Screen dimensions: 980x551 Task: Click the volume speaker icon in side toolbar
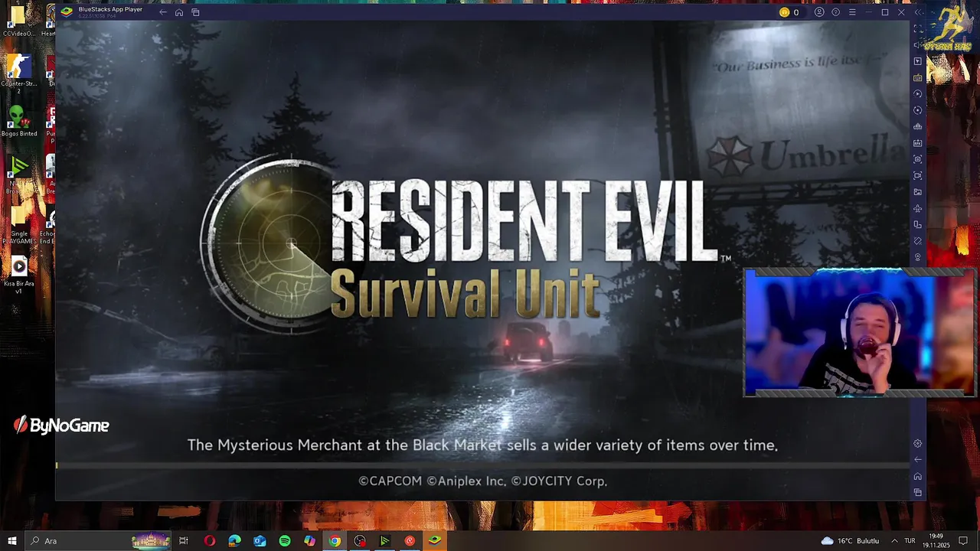pyautogui.click(x=918, y=45)
